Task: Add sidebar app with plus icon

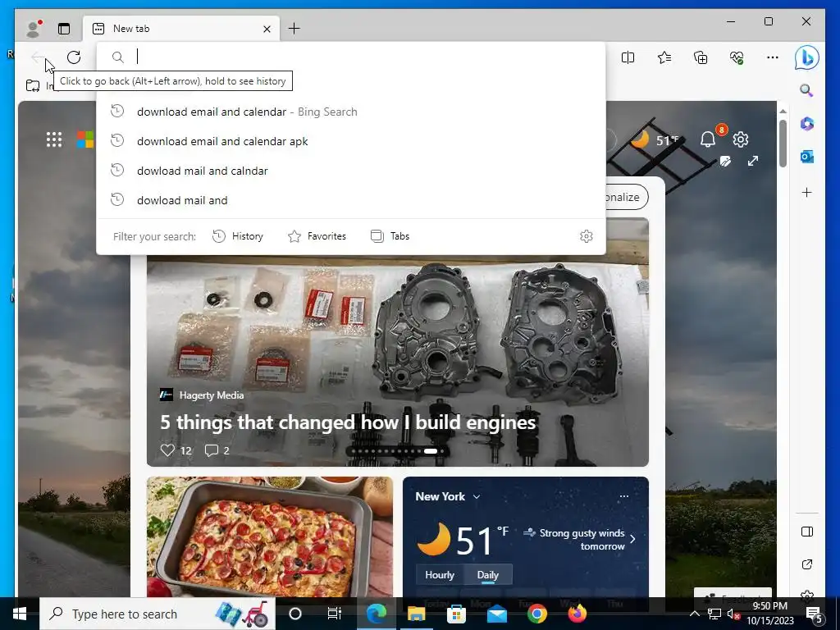Action: tap(807, 192)
